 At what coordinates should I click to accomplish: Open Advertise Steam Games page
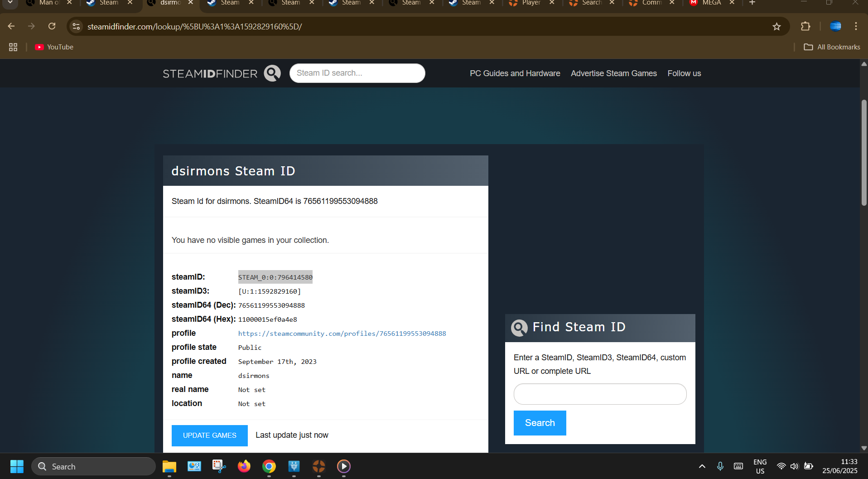pos(613,73)
